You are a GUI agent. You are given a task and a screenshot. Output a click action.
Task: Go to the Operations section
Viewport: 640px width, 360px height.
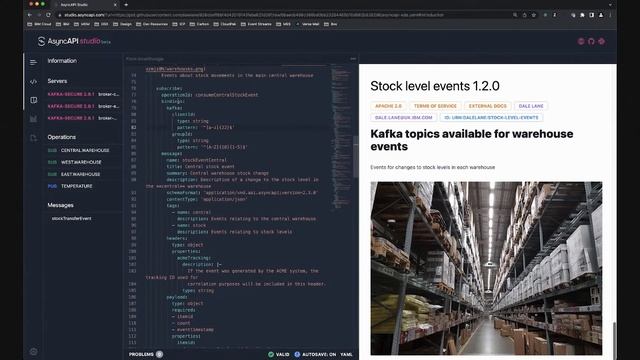click(x=62, y=137)
